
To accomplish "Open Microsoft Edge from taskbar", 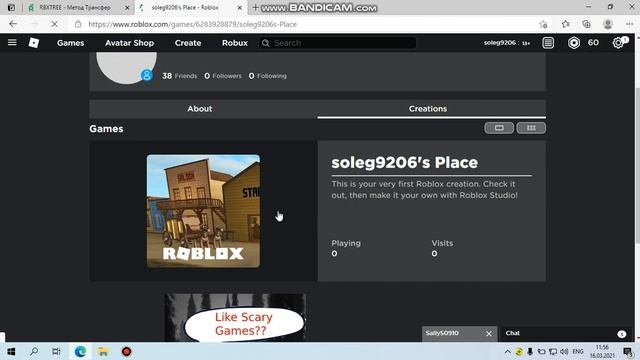I will pos(80,351).
